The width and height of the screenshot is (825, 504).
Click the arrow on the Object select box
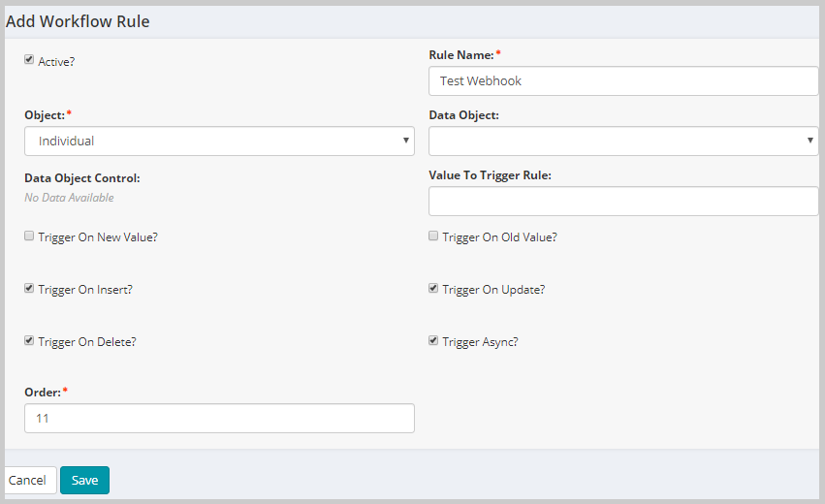pyautogui.click(x=405, y=141)
